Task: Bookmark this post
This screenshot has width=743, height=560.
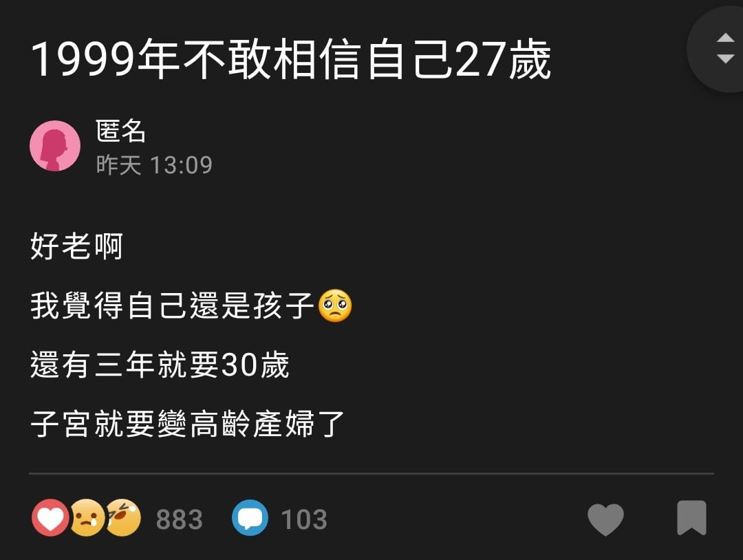Action: (x=691, y=518)
